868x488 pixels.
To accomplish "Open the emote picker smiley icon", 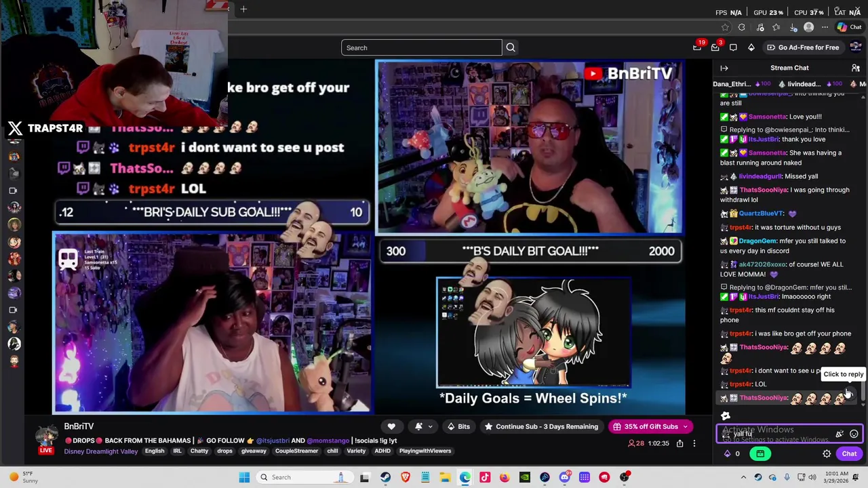I will click(x=854, y=434).
